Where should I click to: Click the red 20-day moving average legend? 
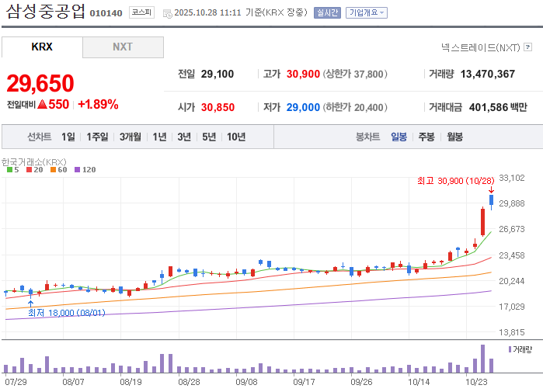[x=35, y=169]
